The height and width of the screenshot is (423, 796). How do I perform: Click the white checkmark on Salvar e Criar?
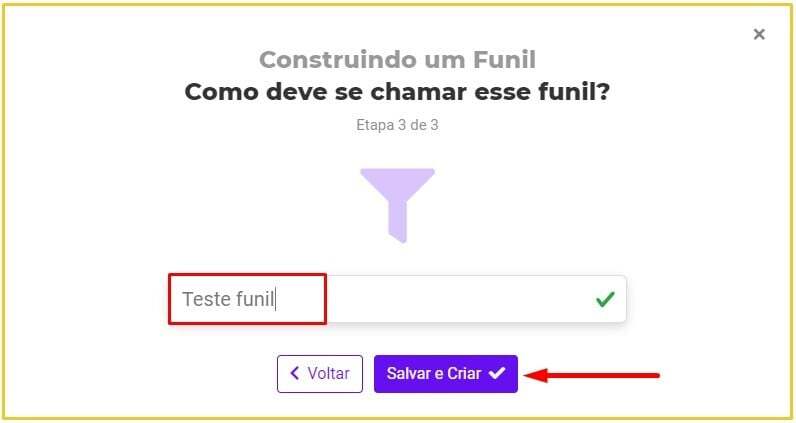497,374
